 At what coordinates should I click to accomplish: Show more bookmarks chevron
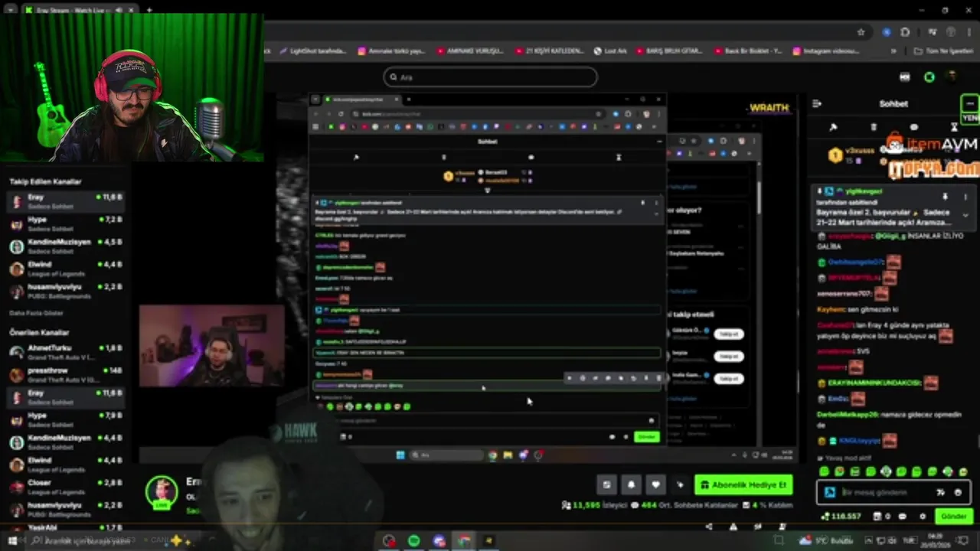[x=893, y=51]
